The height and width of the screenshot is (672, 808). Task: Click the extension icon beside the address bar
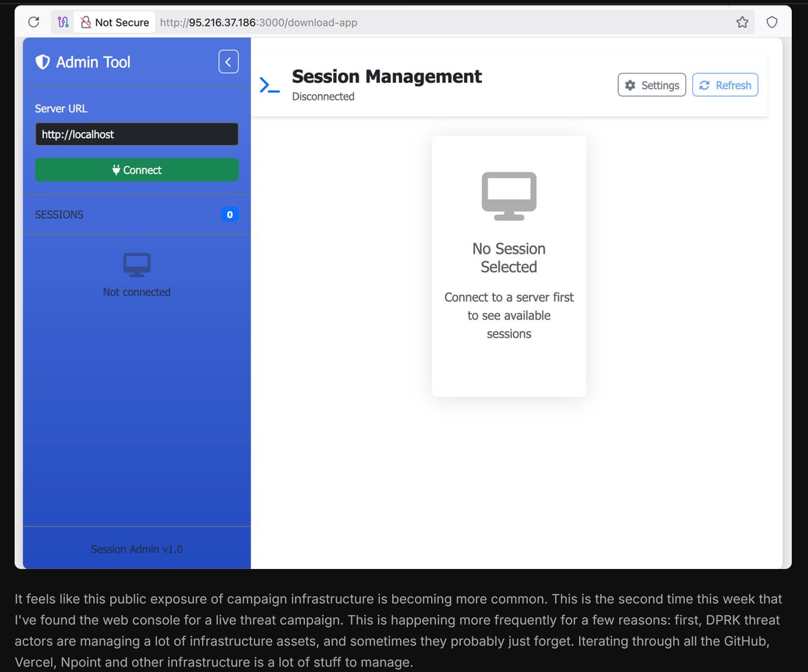coord(62,22)
